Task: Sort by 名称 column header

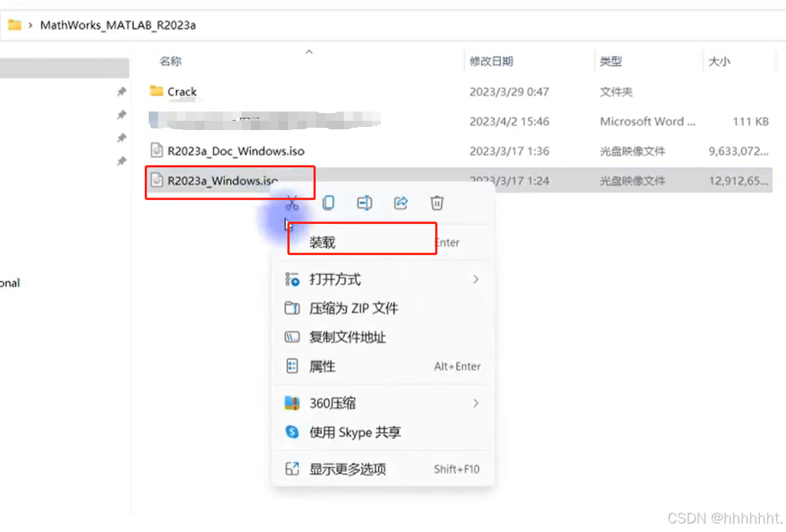Action: point(170,61)
